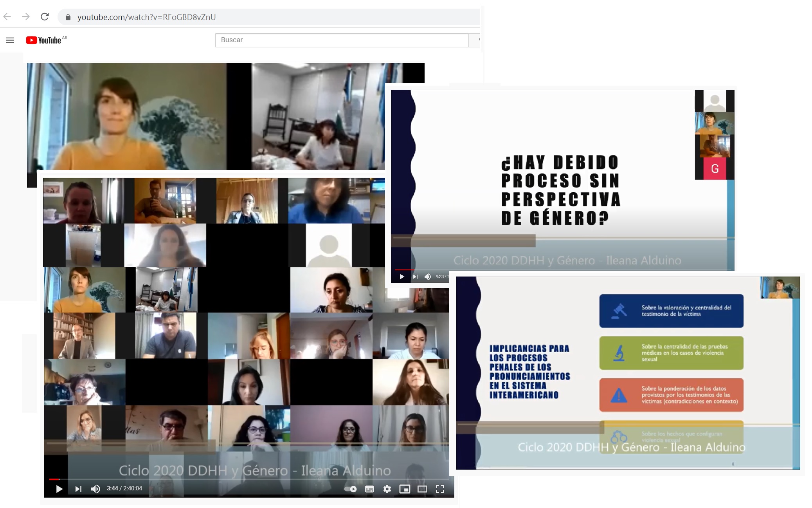
Task: Click the handcuffs icon in the yellow box
Action: 619,436
